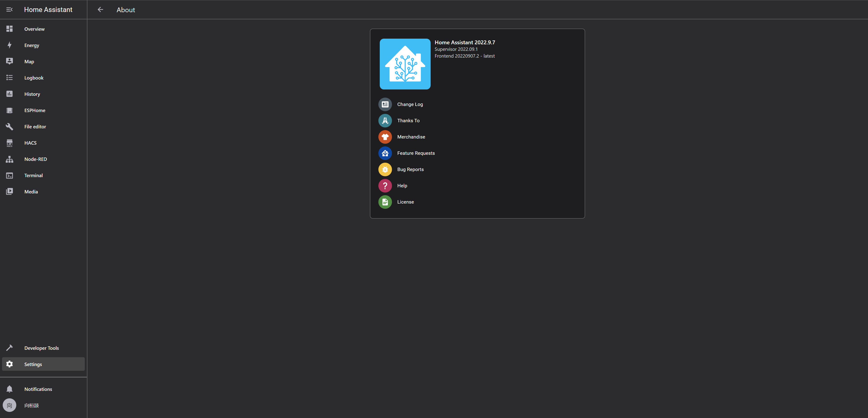Click the Home Assistant logo image

pos(405,64)
